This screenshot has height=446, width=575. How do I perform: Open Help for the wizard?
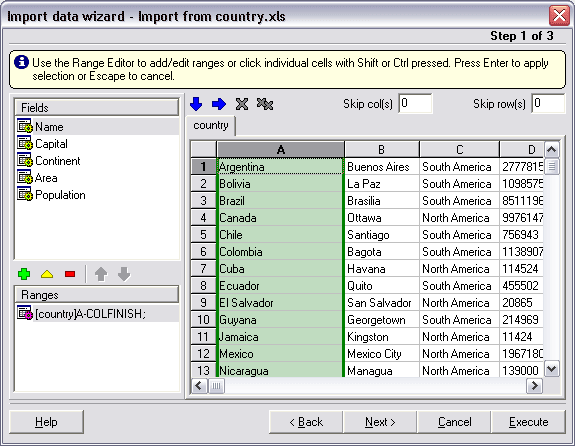pos(46,422)
